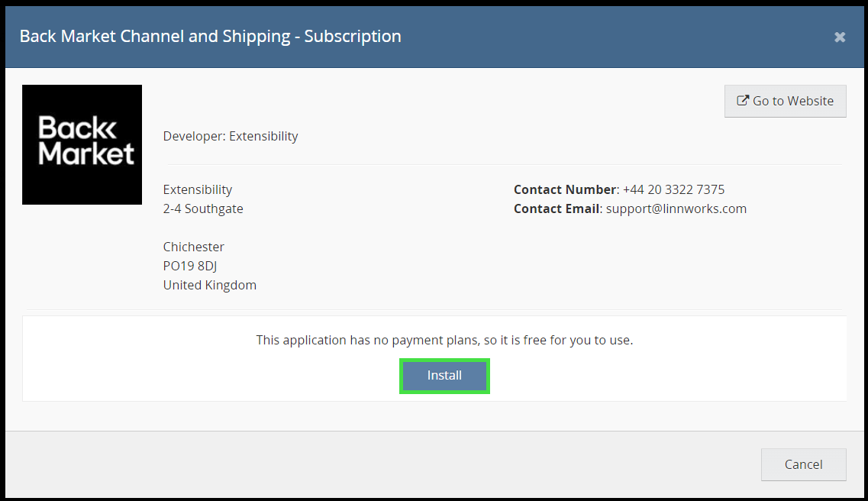Click the Install button
868x501 pixels.
pyautogui.click(x=444, y=376)
